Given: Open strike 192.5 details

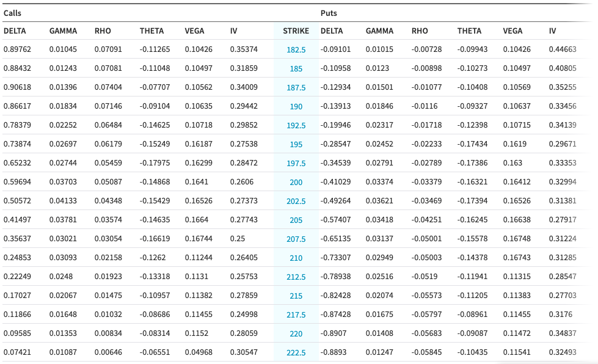Looking at the screenshot, I should tap(296, 125).
